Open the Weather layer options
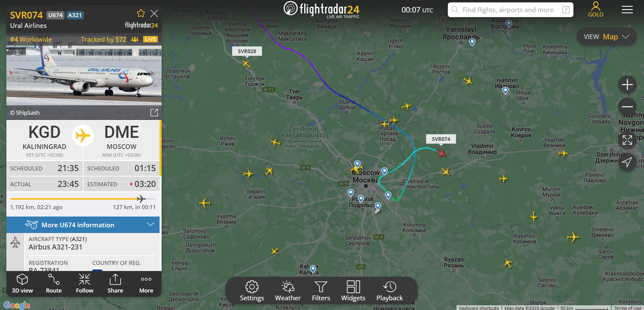The height and width of the screenshot is (310, 644). 288,291
